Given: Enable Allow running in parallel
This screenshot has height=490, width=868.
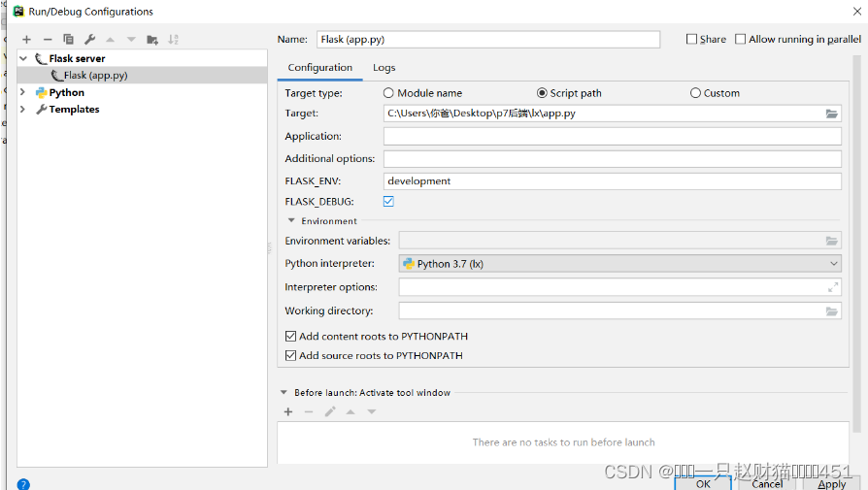Looking at the screenshot, I should coord(740,39).
